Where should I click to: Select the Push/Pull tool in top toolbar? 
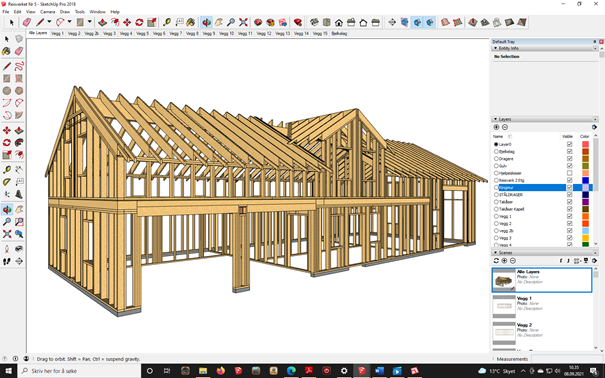pyautogui.click(x=102, y=22)
